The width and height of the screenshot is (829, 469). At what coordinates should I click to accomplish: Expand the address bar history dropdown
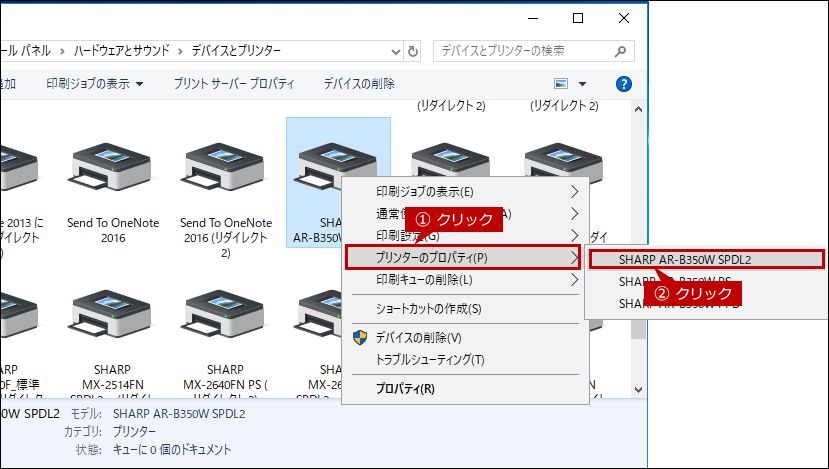(x=395, y=51)
